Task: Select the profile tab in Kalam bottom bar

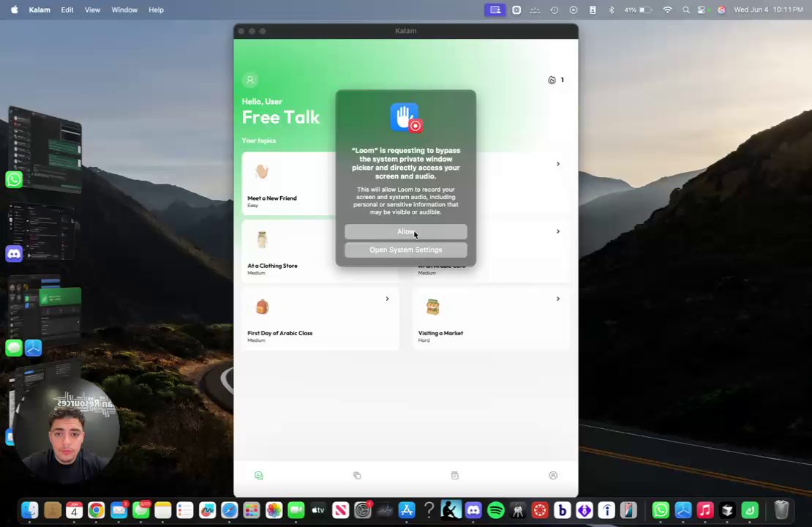Action: pyautogui.click(x=553, y=475)
